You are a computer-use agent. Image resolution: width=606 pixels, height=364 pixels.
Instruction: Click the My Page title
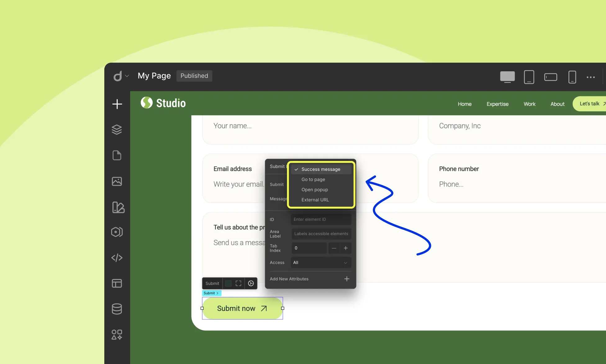click(154, 76)
